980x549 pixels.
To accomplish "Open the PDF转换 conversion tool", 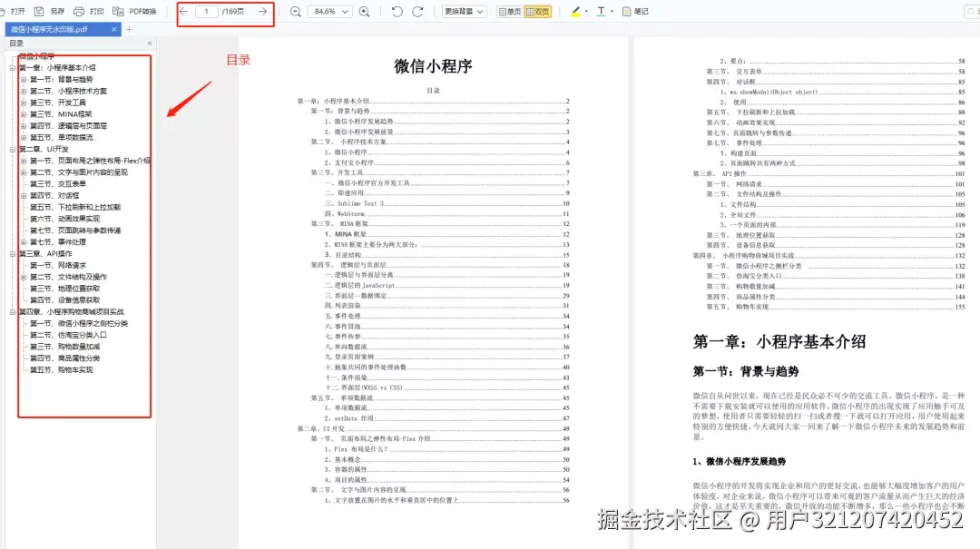I will point(133,11).
